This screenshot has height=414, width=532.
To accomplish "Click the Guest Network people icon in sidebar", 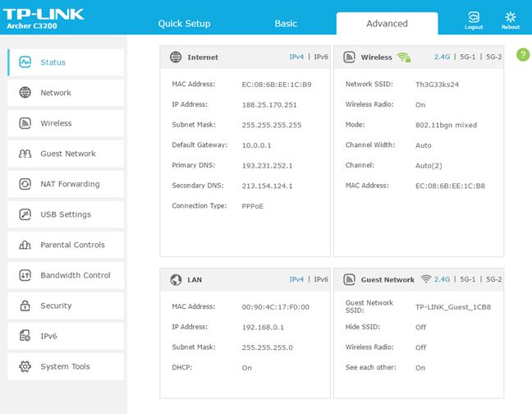I will click(25, 154).
